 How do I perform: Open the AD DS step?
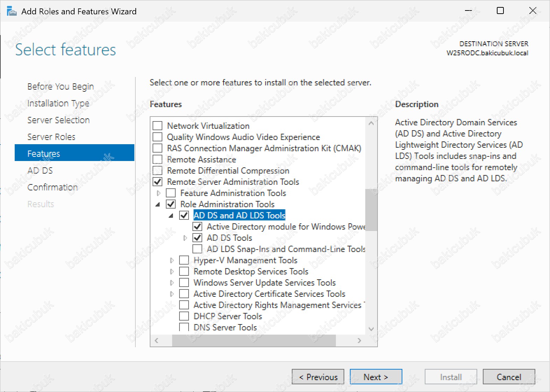click(40, 170)
